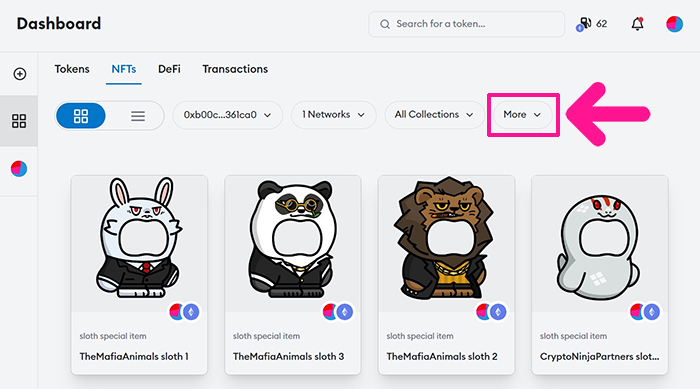
Task: Switch to grid view toggle
Action: click(81, 116)
